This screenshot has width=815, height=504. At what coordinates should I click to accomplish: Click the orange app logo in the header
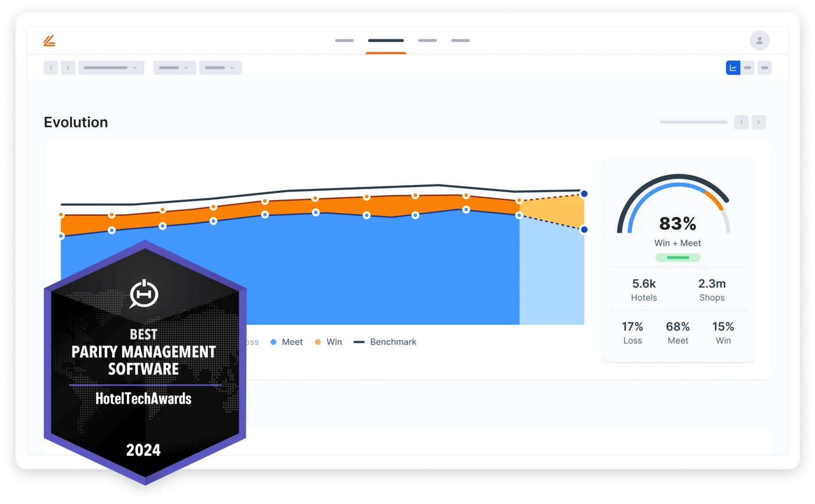tap(49, 41)
